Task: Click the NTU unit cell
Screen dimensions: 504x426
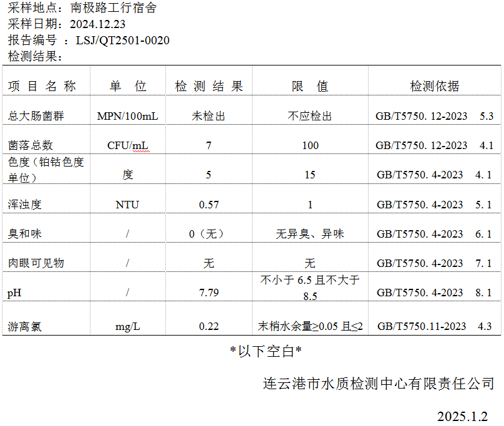Action: point(128,205)
